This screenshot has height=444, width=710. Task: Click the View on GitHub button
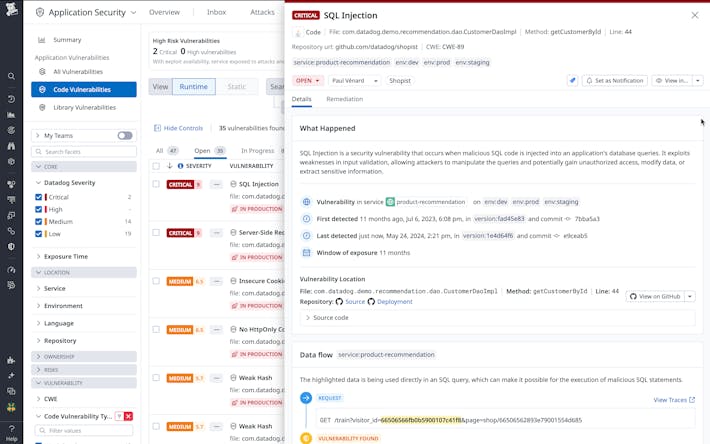click(655, 296)
